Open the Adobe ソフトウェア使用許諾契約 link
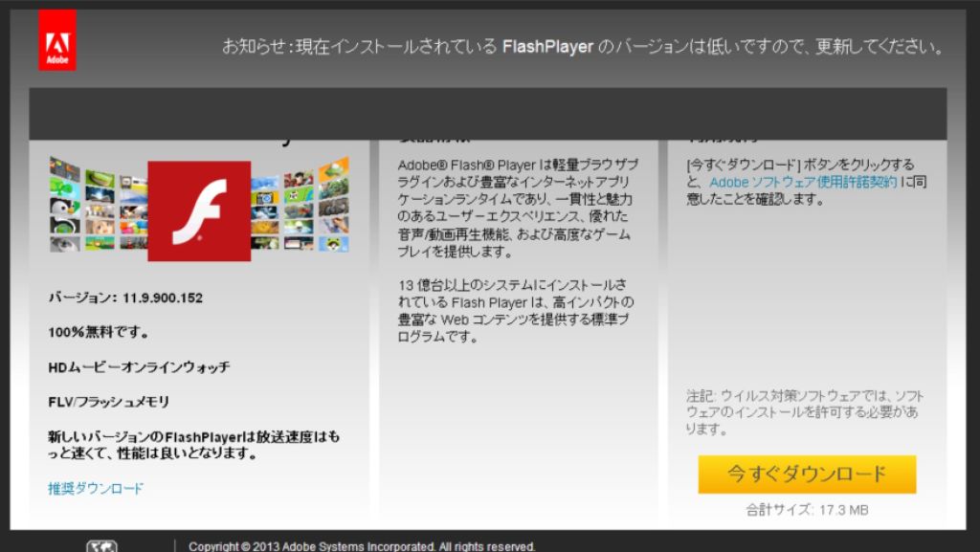 click(x=803, y=183)
